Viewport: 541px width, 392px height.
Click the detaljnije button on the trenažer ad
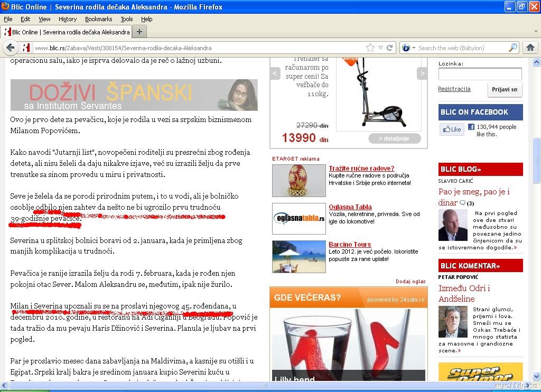395,138
